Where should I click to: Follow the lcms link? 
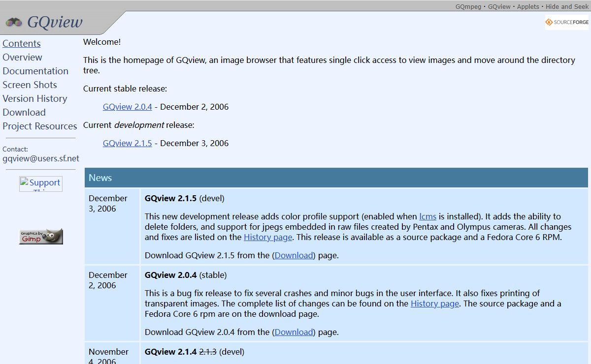pyautogui.click(x=428, y=216)
